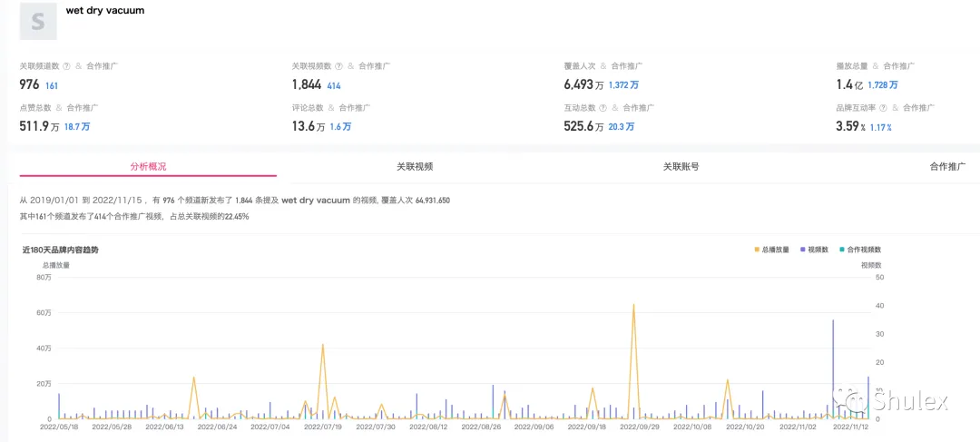Click the blue 414 partnered videos number
Image resolution: width=980 pixels, height=442 pixels.
(x=334, y=85)
